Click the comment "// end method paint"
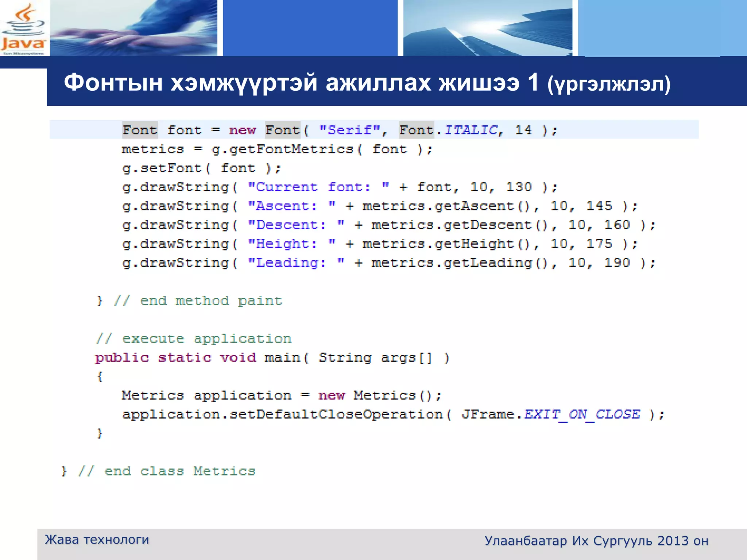Viewport: 747px width, 560px height. coord(198,301)
